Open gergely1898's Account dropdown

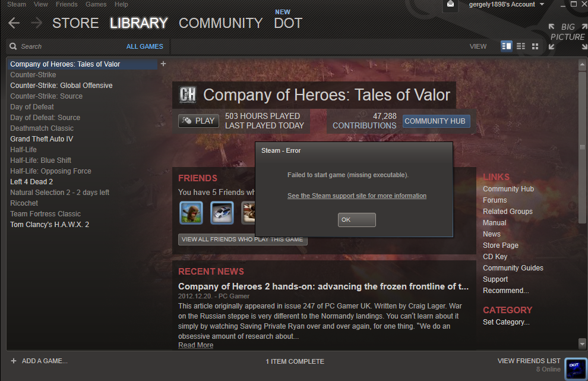pos(506,5)
